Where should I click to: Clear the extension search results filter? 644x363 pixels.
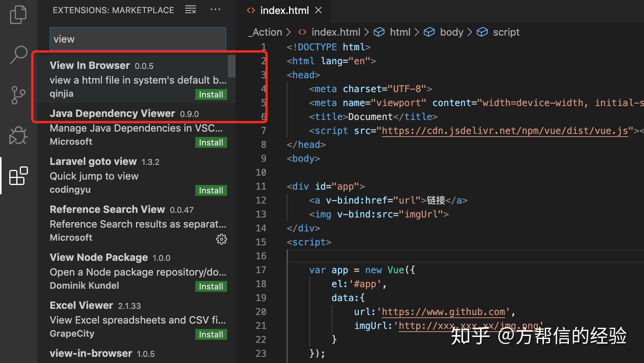(191, 9)
